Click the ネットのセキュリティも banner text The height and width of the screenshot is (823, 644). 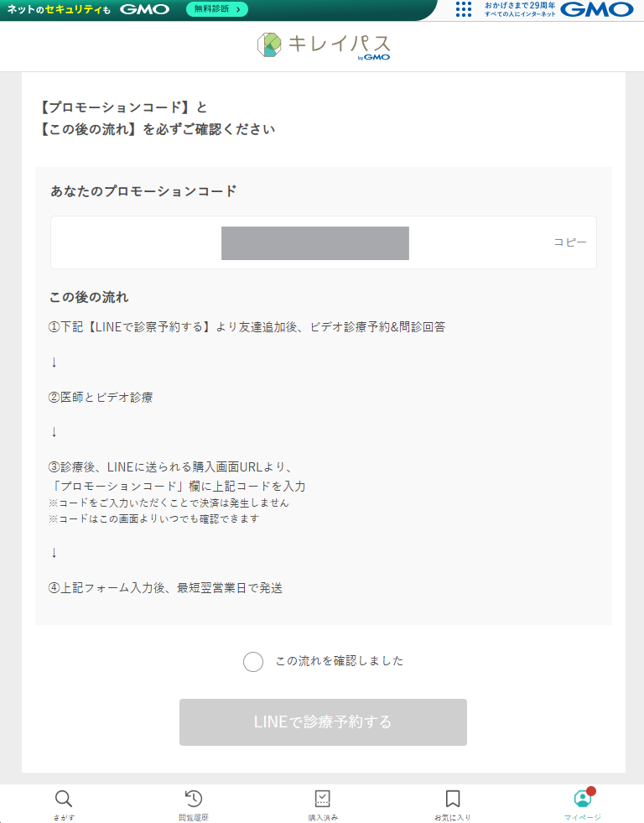[59, 10]
